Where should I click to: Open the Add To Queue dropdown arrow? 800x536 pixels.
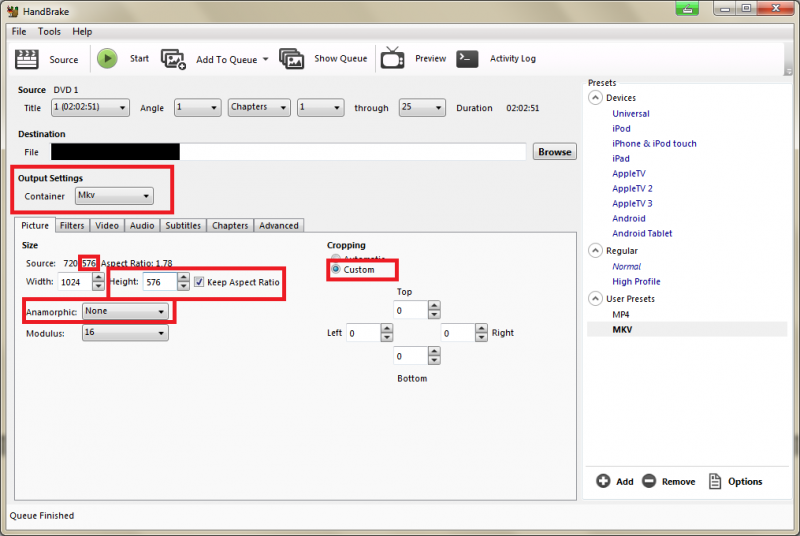(265, 59)
